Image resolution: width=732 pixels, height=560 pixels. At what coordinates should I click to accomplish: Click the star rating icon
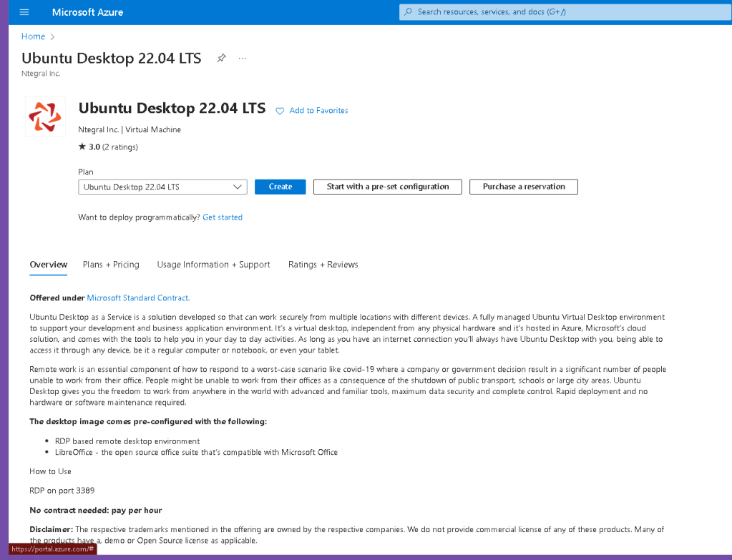(x=82, y=147)
